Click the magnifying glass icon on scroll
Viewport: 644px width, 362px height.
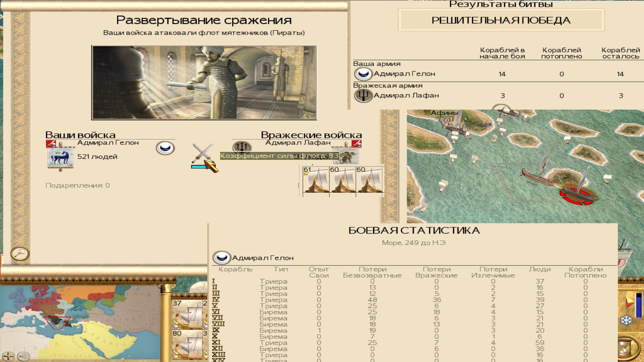pyautogui.click(x=20, y=253)
